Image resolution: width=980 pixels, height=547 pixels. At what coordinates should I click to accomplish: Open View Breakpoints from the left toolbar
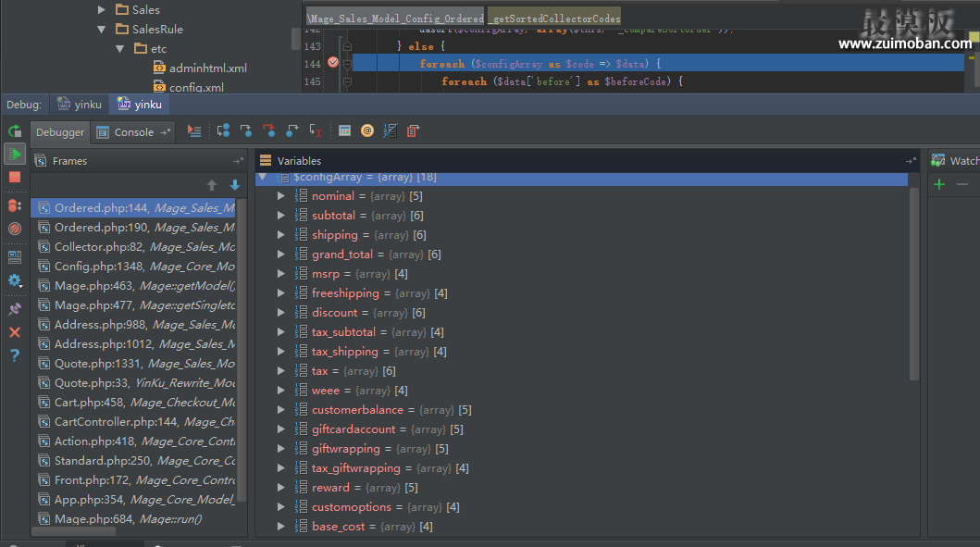coord(14,205)
